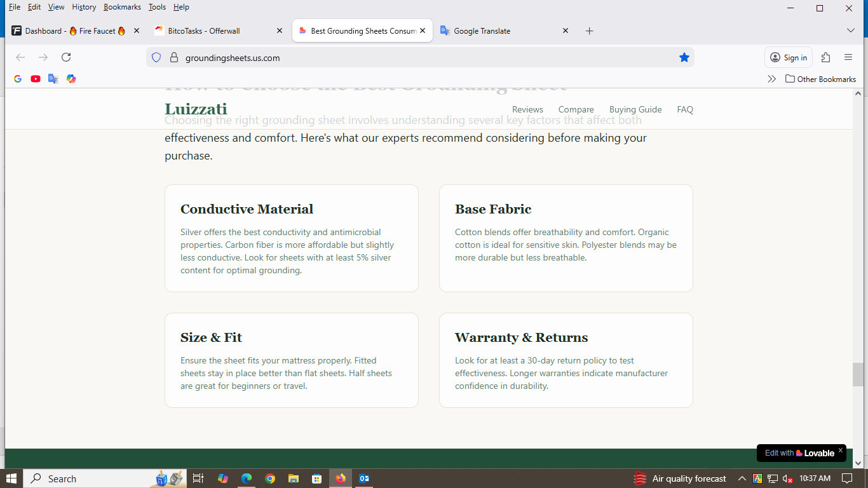Viewport: 868px width, 488px height.
Task: Click the browser forward arrow
Action: pyautogui.click(x=43, y=57)
